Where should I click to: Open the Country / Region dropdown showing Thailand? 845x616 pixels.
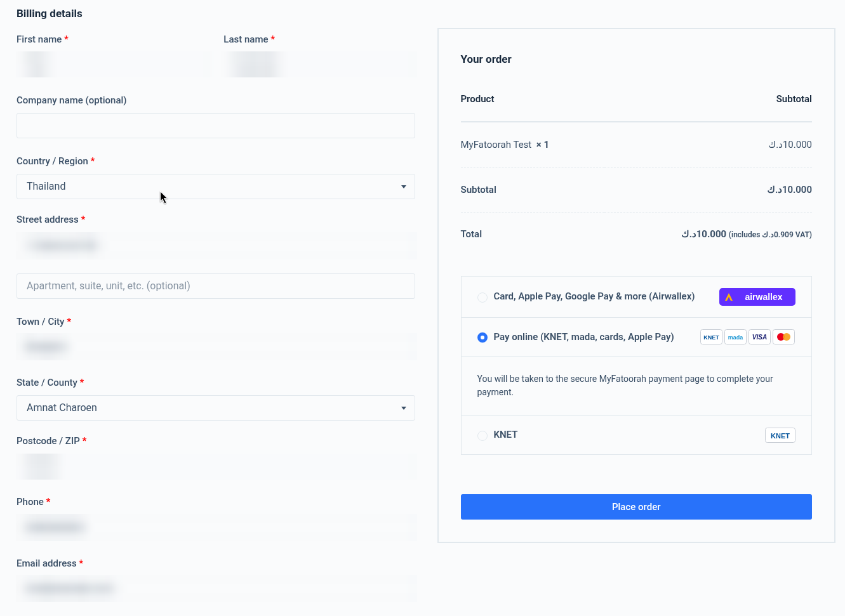(x=216, y=187)
